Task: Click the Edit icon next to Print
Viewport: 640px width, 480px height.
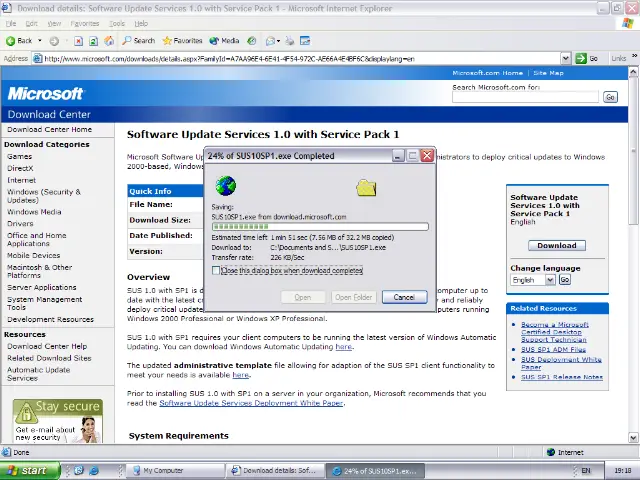Action: click(x=305, y=41)
